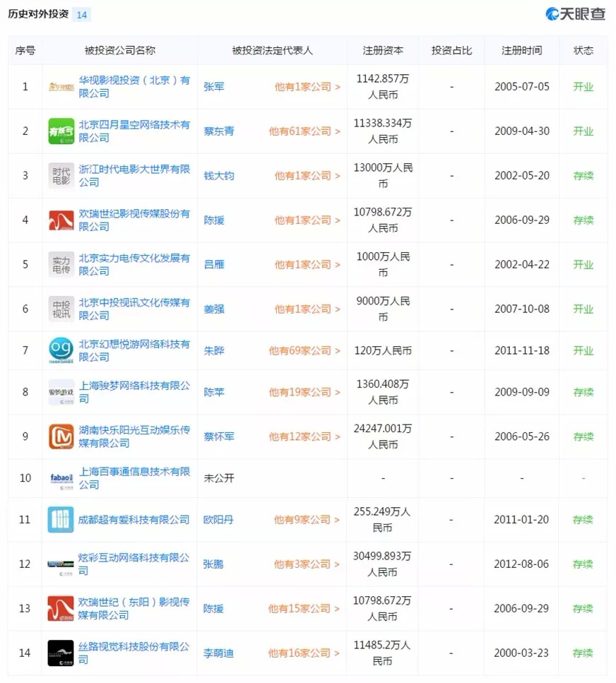The height and width of the screenshot is (683, 616).
Task: Expand 他有12家公司 for 蔡怀军
Action: click(304, 436)
